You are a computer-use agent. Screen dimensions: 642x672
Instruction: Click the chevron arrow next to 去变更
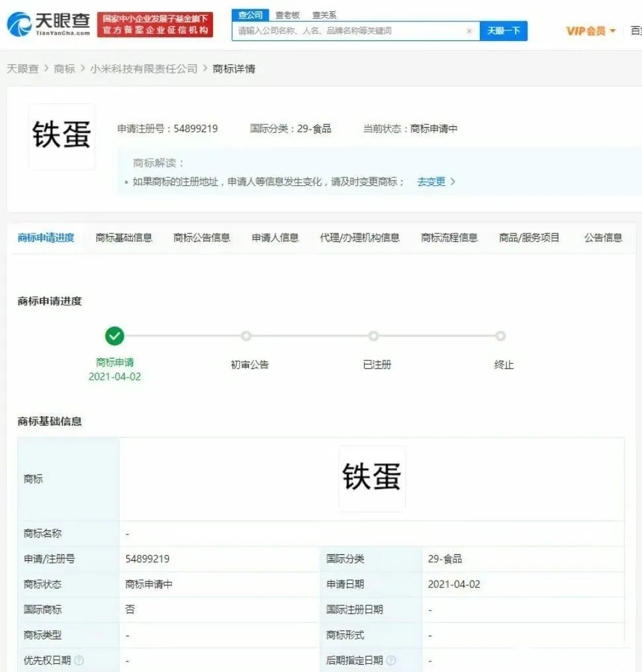453,182
